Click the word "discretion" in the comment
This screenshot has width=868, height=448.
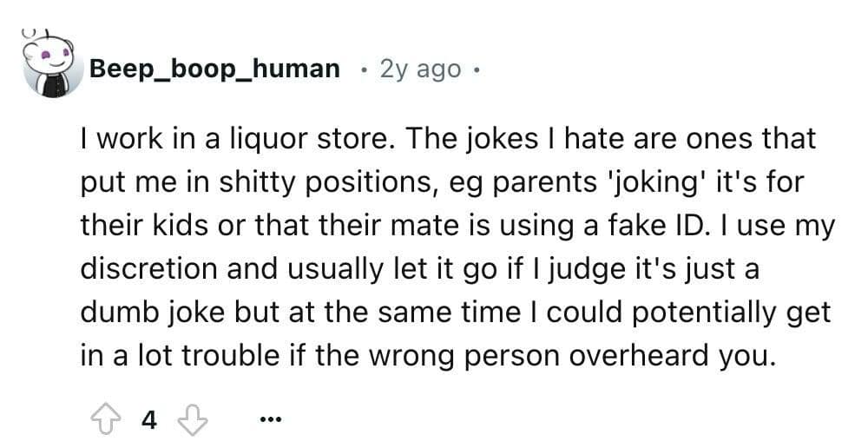click(x=148, y=269)
